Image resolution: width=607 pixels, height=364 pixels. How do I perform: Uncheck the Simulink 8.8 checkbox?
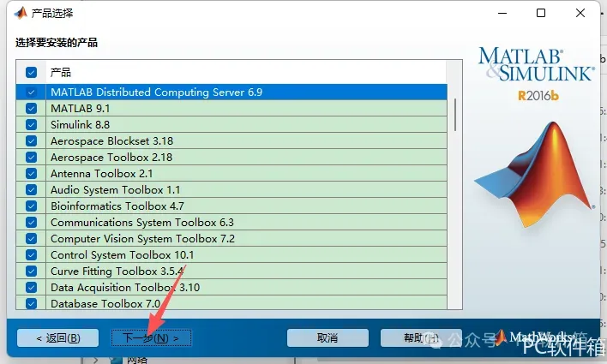[32, 124]
